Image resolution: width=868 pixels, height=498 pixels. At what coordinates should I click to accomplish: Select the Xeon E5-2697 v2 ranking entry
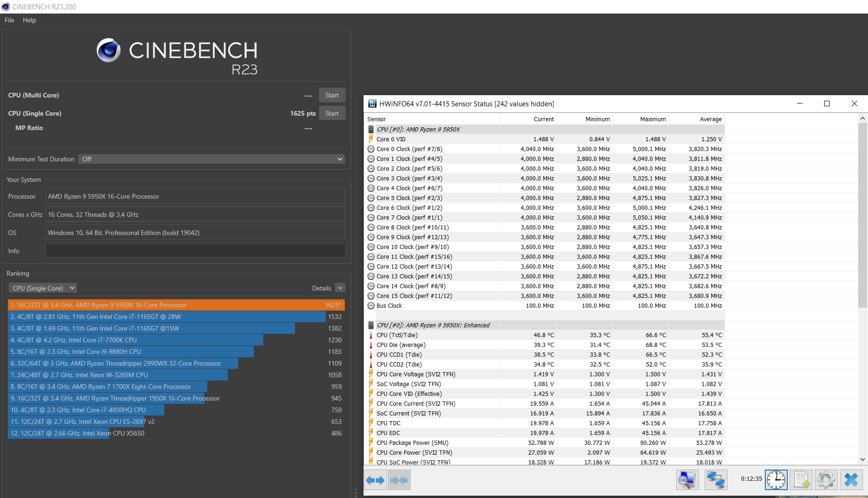pos(176,422)
